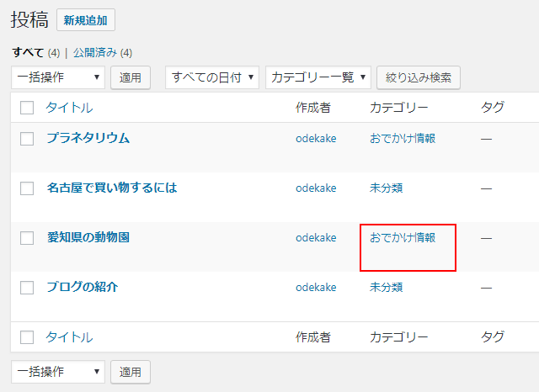Toggle the select-all checkbox in table footer
The image size is (539, 392).
[27, 337]
